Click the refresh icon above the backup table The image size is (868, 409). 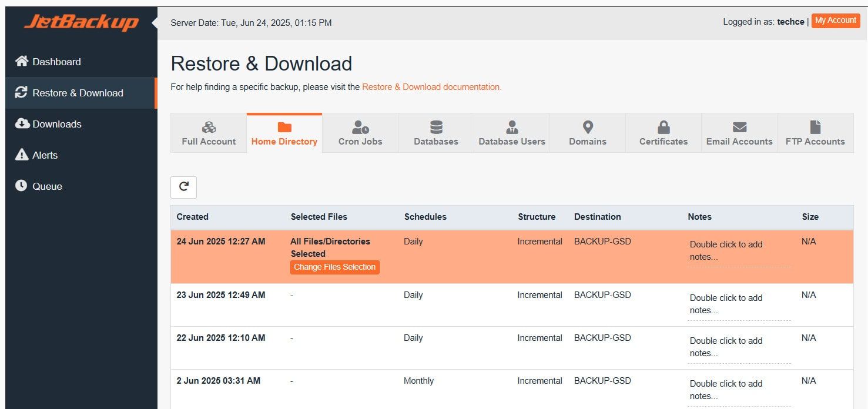pos(183,187)
